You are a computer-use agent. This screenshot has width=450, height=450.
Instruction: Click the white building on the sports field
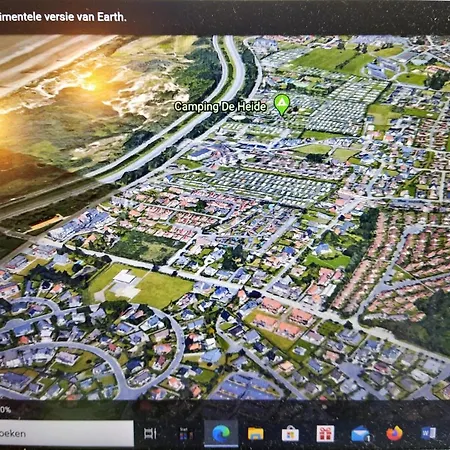click(124, 277)
